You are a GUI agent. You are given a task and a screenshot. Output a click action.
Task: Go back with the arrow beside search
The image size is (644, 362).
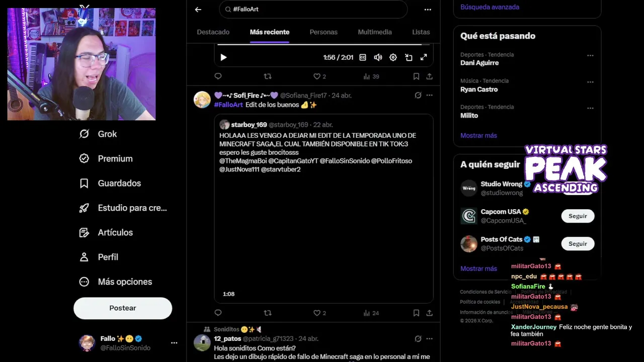click(x=198, y=9)
